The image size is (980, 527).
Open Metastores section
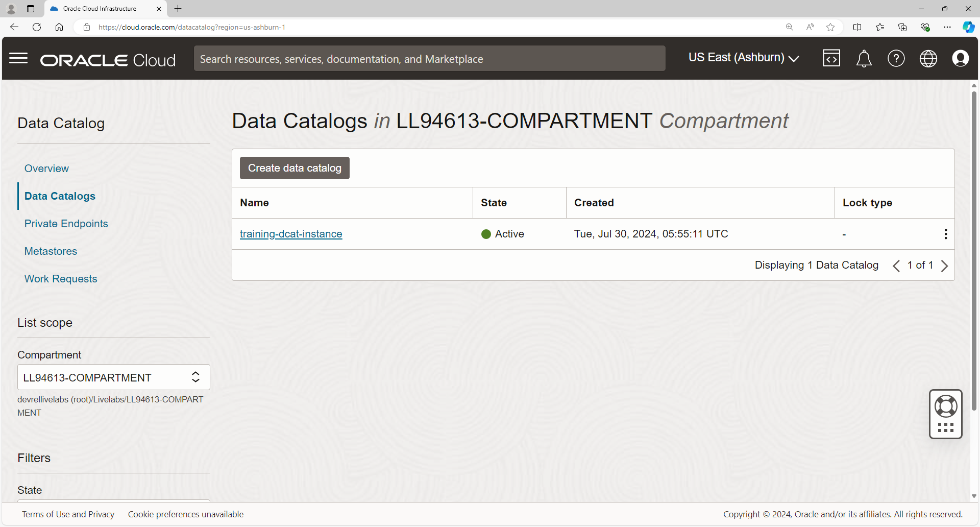point(51,251)
